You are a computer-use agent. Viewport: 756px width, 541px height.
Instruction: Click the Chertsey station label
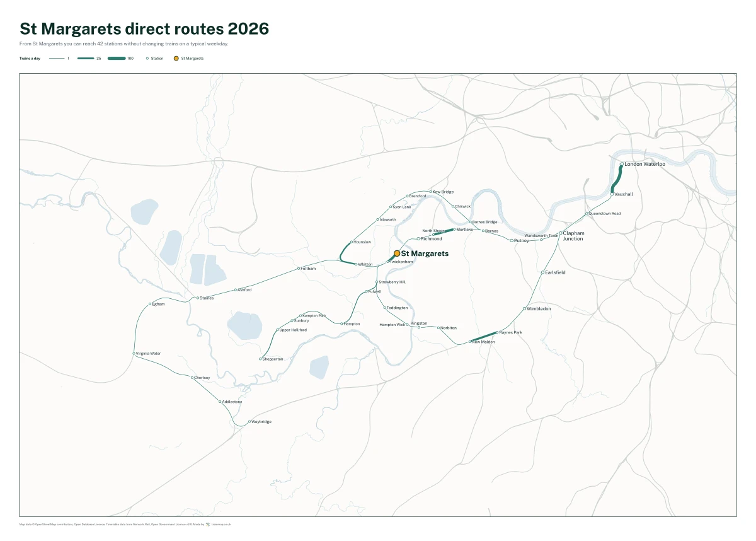202,378
